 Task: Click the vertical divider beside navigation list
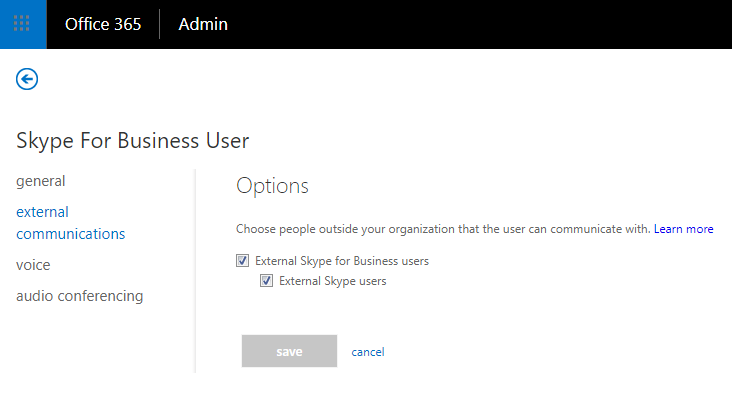[x=195, y=271]
